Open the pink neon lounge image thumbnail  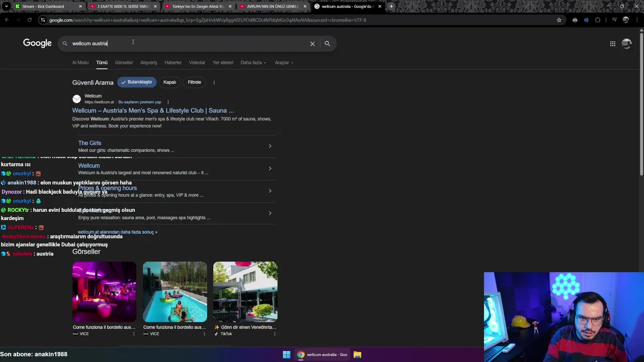pyautogui.click(x=104, y=292)
